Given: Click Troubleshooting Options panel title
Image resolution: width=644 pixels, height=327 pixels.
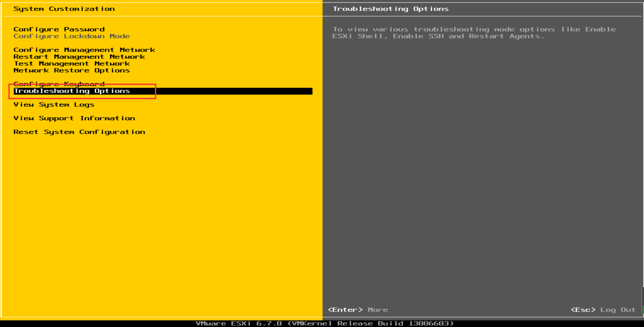Looking at the screenshot, I should [x=391, y=9].
